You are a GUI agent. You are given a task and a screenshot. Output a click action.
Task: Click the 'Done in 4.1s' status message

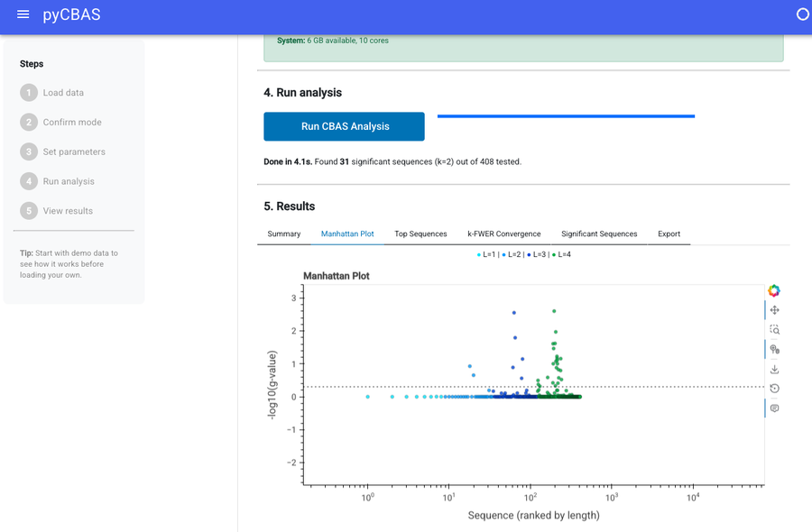tap(392, 161)
